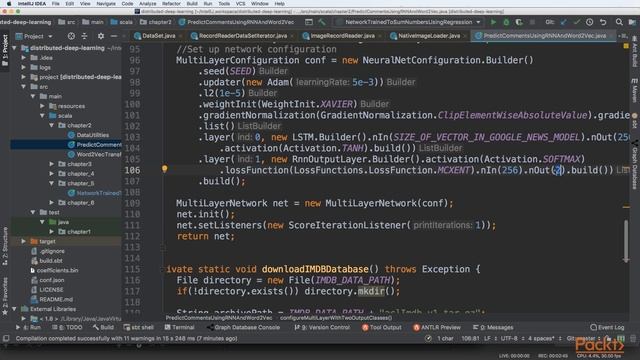Build project with the hammer icon

coord(322,22)
